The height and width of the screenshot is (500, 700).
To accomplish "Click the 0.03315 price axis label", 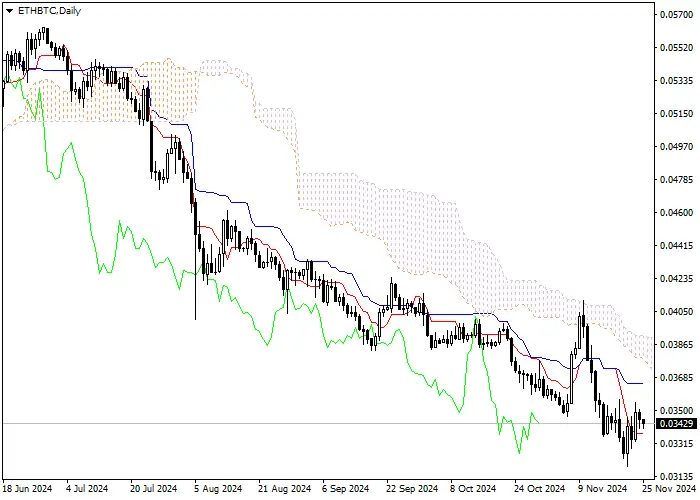I will pos(677,444).
